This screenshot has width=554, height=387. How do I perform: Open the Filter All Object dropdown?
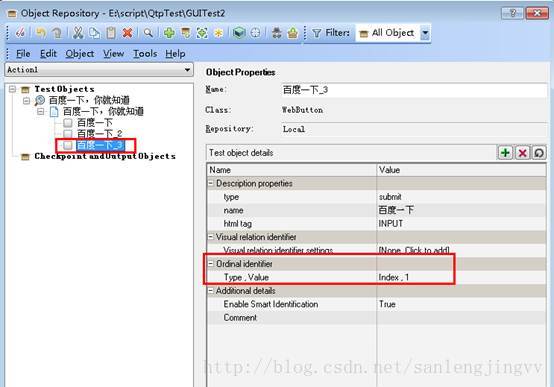pyautogui.click(x=425, y=33)
